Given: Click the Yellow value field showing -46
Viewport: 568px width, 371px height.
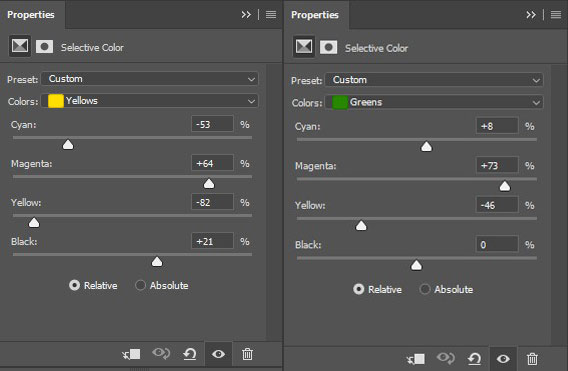Looking at the screenshot, I should tap(497, 205).
